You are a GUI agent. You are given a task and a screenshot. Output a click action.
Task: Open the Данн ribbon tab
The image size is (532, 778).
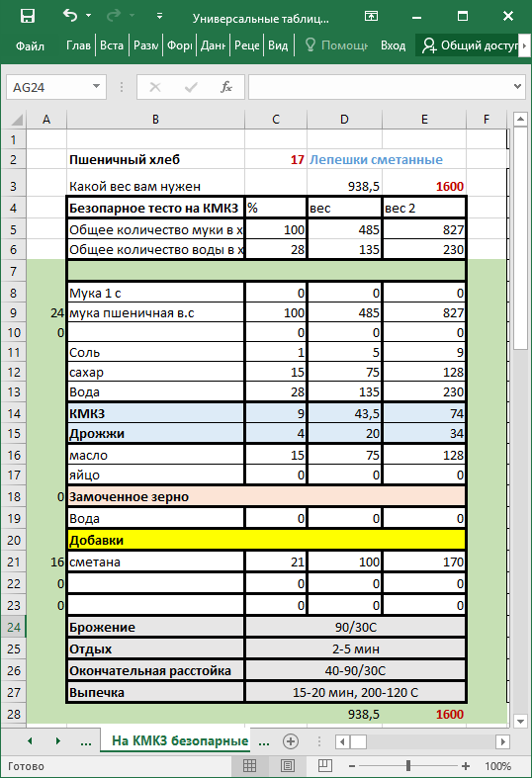coord(213,45)
